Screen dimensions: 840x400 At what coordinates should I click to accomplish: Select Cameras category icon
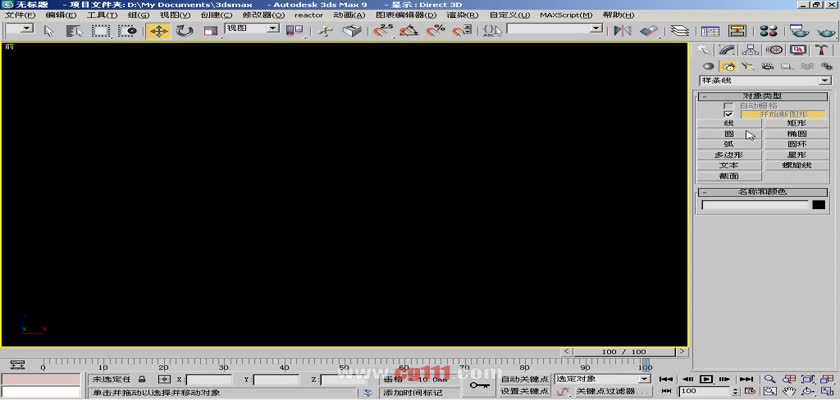tap(768, 66)
